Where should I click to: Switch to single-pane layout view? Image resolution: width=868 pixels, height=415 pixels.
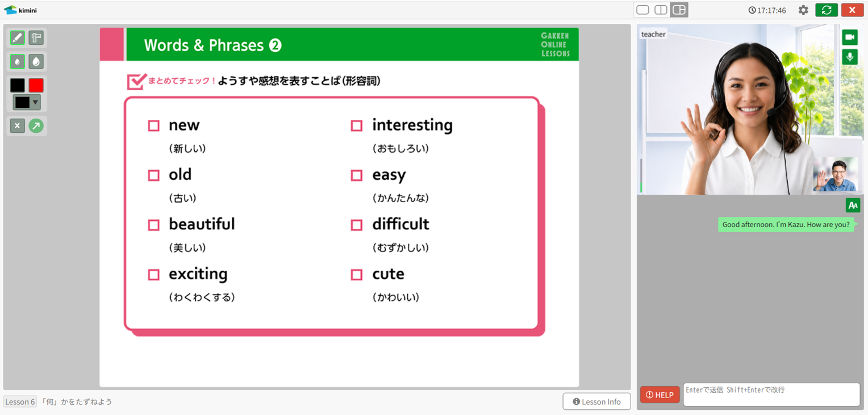pos(642,10)
